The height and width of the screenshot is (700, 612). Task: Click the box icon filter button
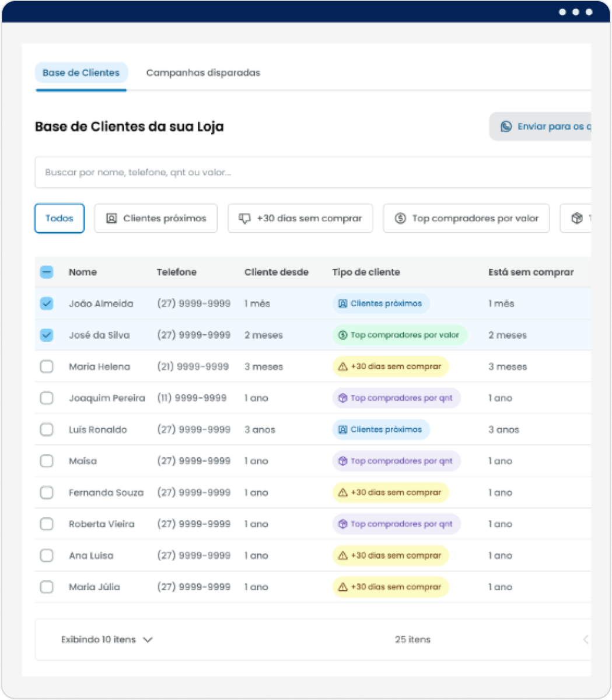[576, 218]
